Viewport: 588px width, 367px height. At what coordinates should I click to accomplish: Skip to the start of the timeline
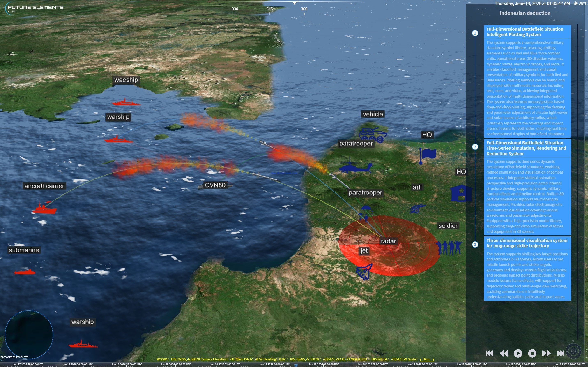pos(490,353)
